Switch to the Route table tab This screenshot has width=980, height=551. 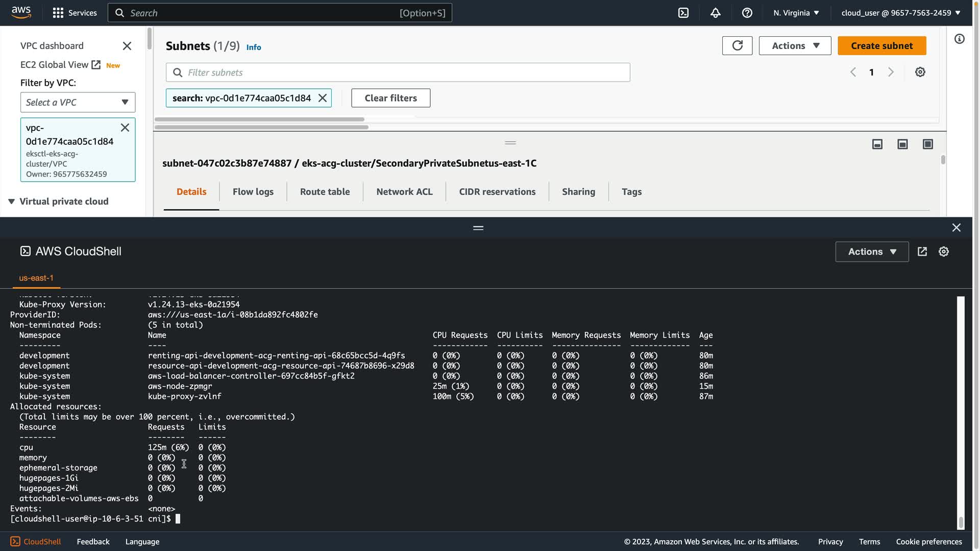[325, 192]
